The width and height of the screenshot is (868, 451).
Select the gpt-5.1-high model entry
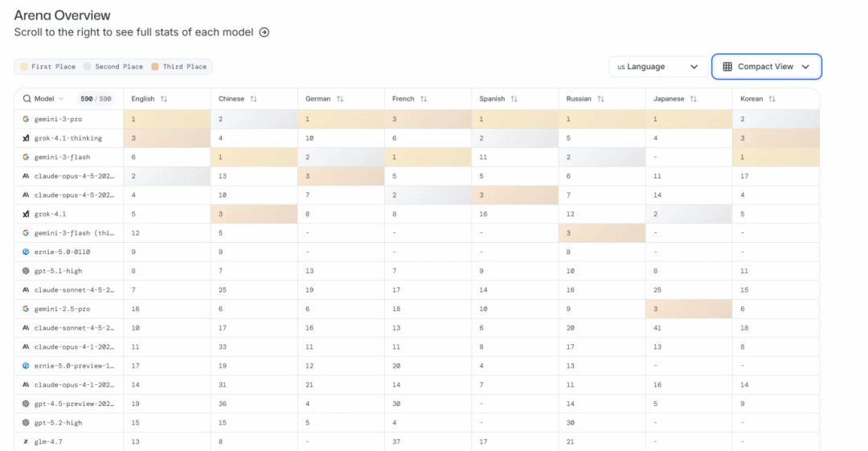tap(58, 271)
